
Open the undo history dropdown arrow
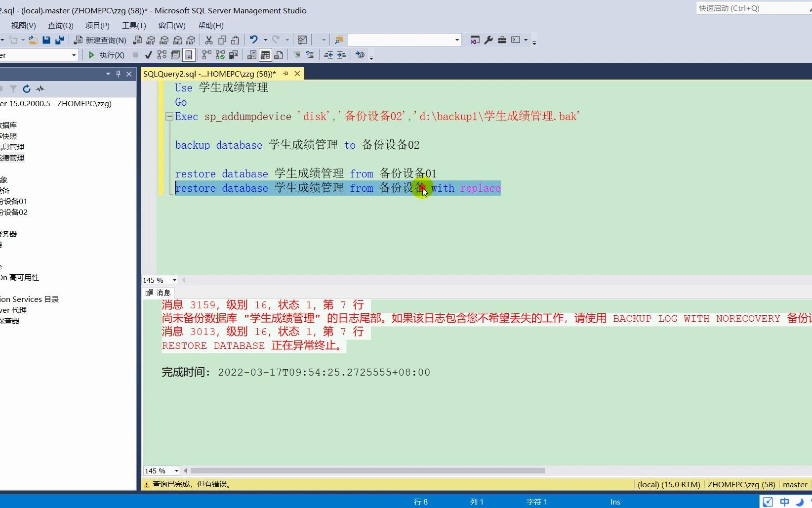[265, 40]
